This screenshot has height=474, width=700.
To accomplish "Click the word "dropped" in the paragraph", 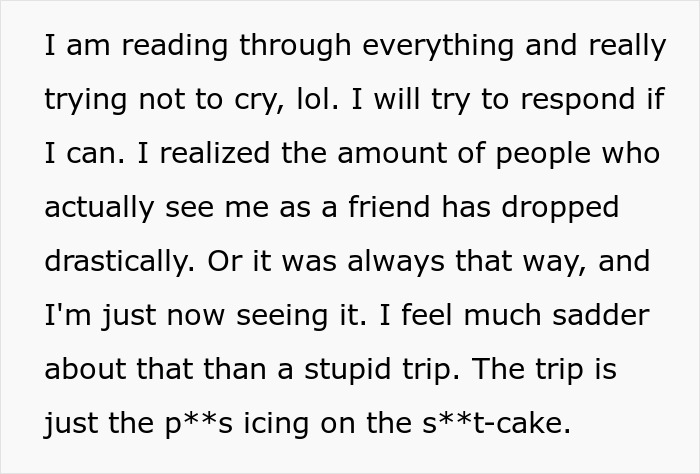I will (x=569, y=209).
